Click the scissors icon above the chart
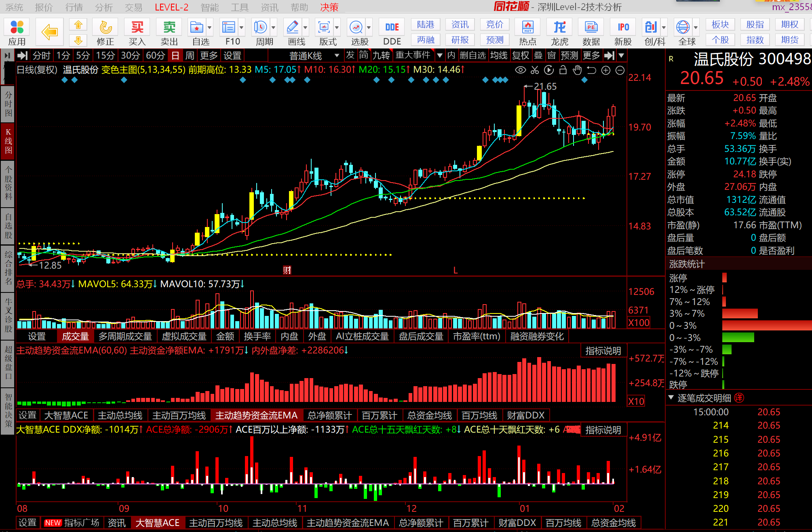The image size is (812, 532). [535, 70]
